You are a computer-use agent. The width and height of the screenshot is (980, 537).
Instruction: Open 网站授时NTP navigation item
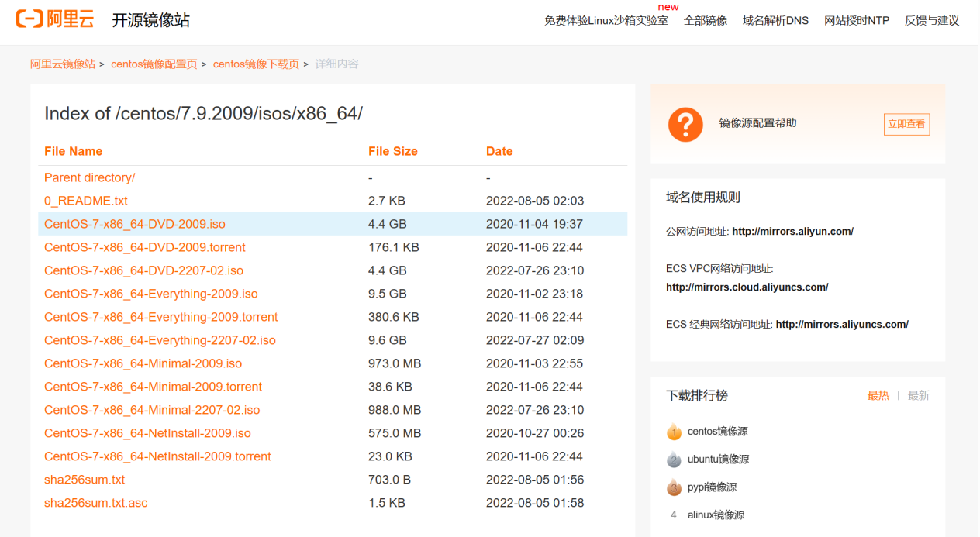point(857,21)
